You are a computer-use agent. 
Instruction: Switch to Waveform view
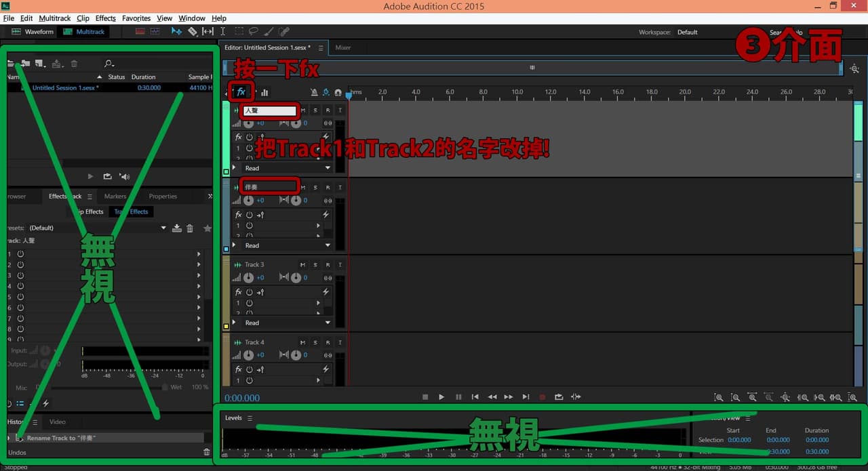coord(33,31)
